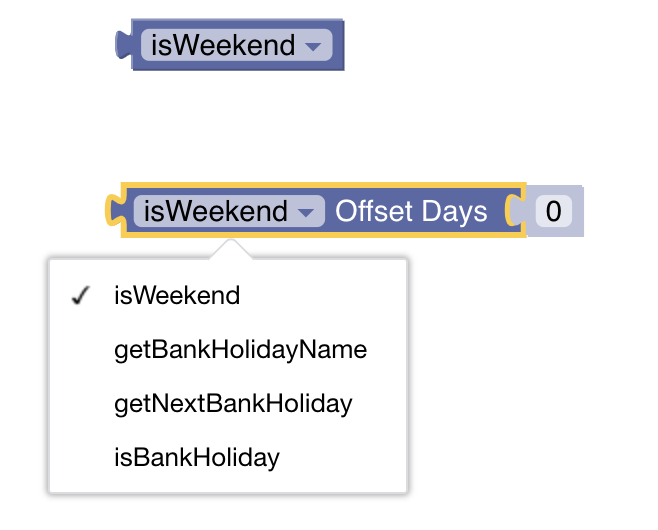
Task: Click the popup menu's pointer triangle
Action: (230, 250)
